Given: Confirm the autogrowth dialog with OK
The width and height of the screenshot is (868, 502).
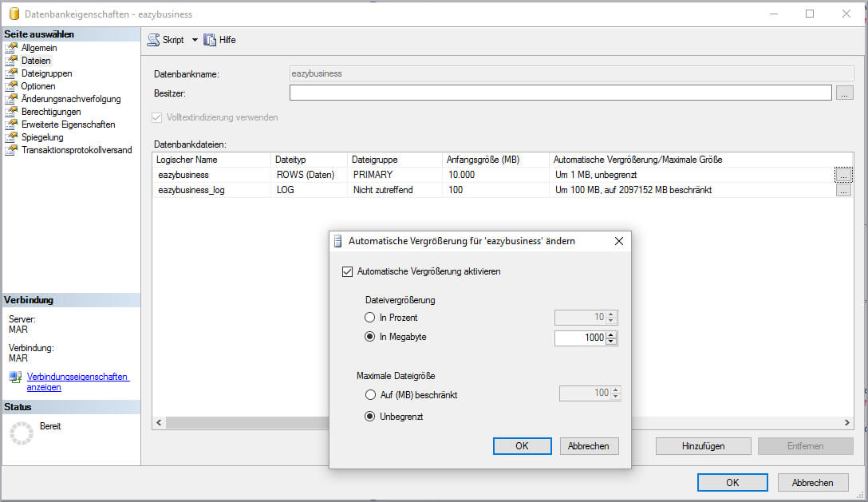Looking at the screenshot, I should click(x=522, y=446).
